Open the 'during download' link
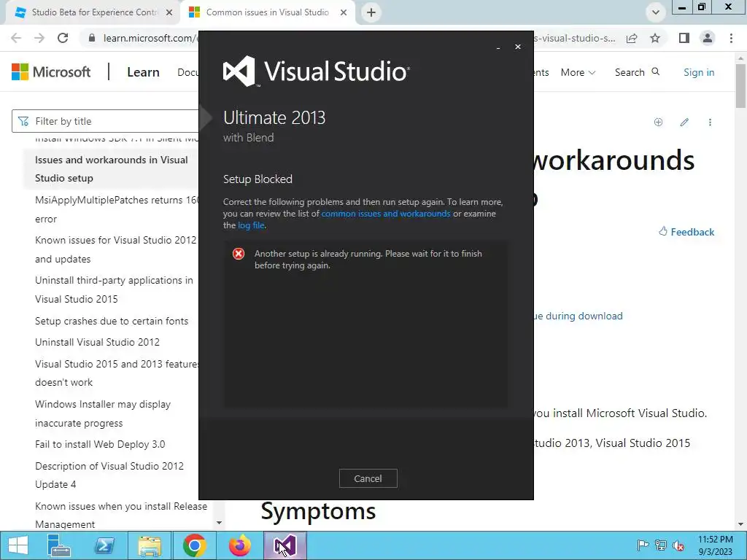747x560 pixels. pyautogui.click(x=578, y=316)
